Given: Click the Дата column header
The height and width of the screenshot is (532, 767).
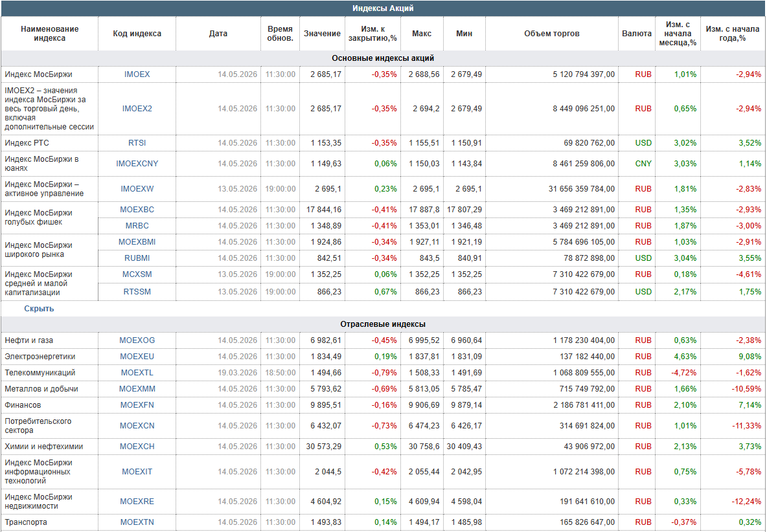Looking at the screenshot, I should click(x=218, y=34).
